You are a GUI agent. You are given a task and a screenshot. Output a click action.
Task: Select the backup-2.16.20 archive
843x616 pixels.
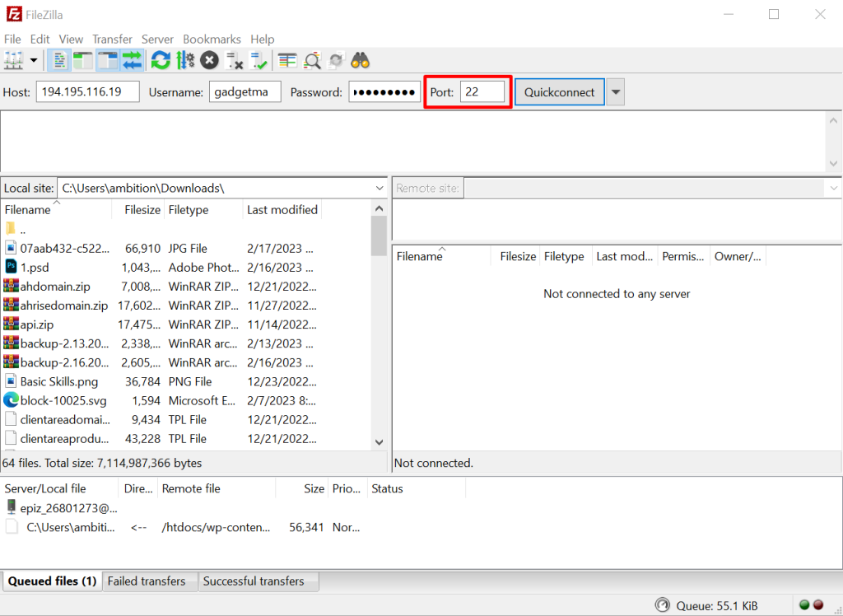tap(185, 362)
